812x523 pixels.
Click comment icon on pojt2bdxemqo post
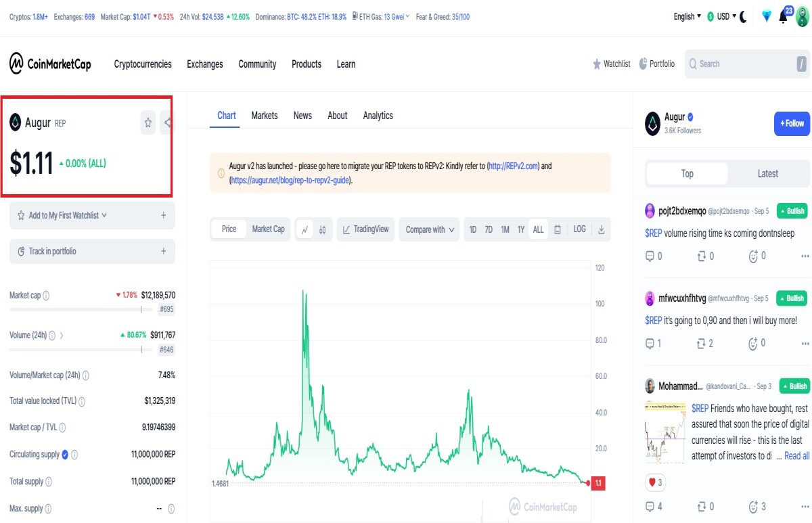coord(650,256)
